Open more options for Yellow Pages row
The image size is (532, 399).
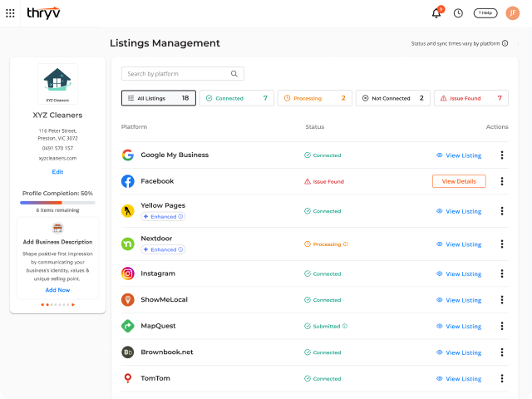tap(502, 211)
